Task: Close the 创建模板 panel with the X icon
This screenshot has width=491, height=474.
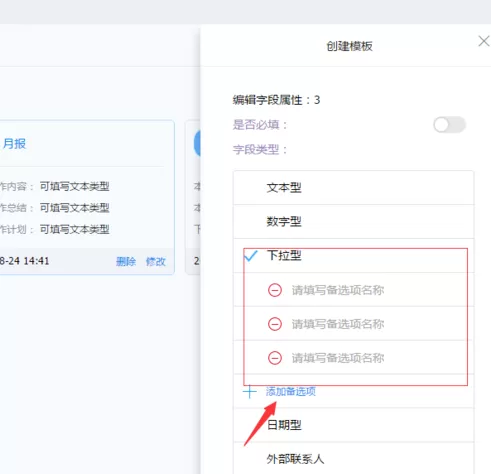Action: point(484,41)
